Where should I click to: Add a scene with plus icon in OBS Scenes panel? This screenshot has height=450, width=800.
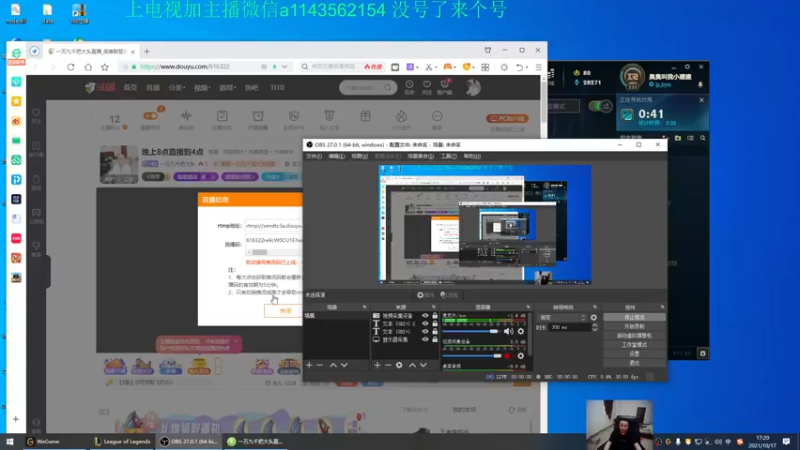tap(309, 365)
